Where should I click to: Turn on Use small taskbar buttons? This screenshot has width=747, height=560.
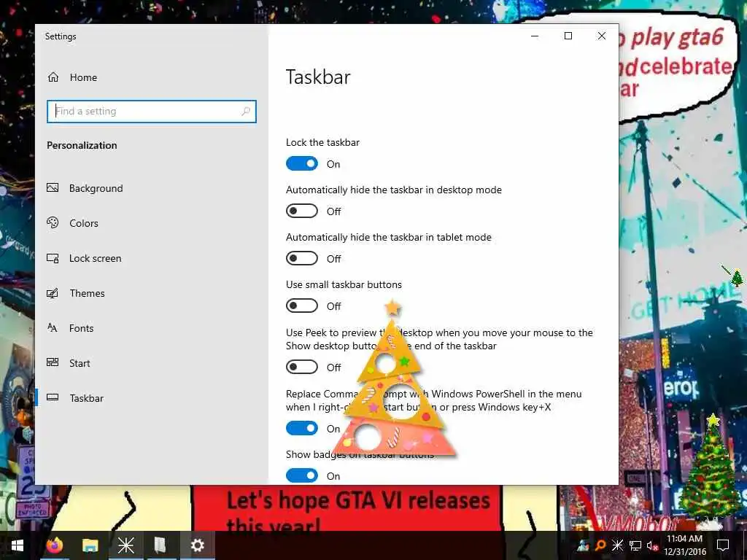(x=301, y=306)
